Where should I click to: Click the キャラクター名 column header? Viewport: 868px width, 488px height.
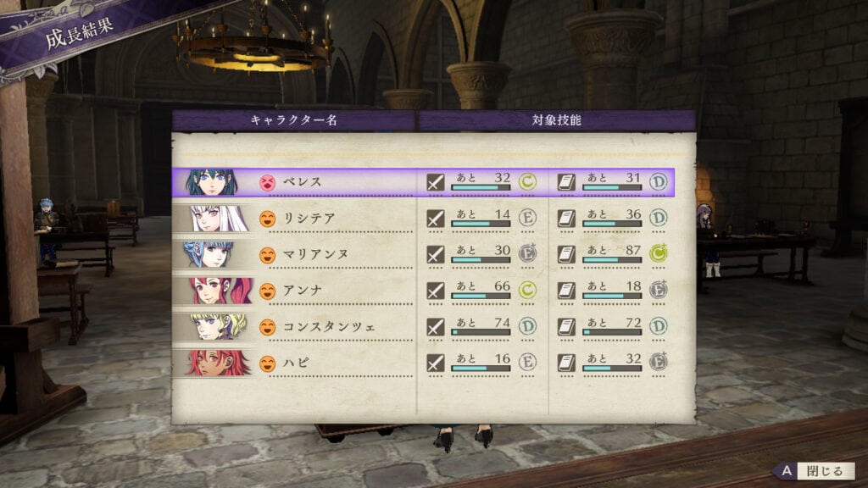[294, 120]
